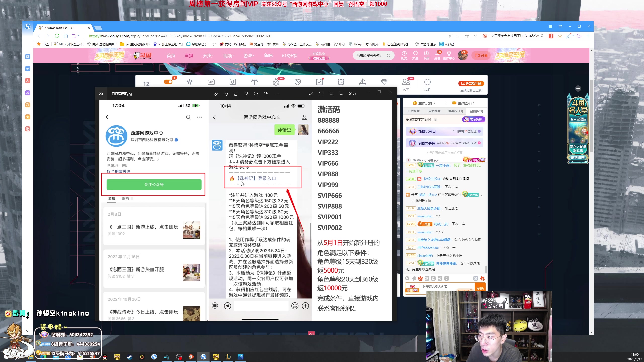
Task: Expand photo viewer to full screen
Action: click(311, 94)
